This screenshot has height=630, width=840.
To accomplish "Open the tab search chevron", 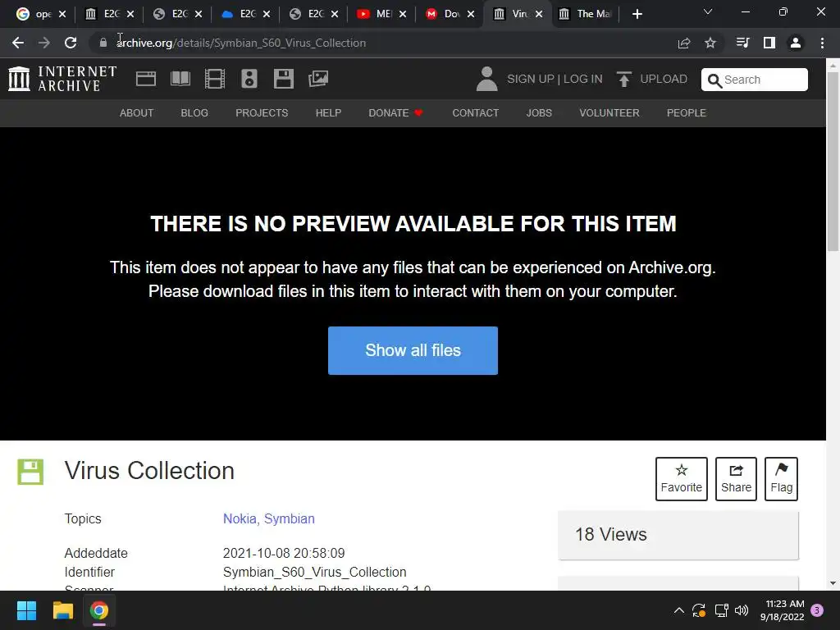I will click(x=708, y=11).
